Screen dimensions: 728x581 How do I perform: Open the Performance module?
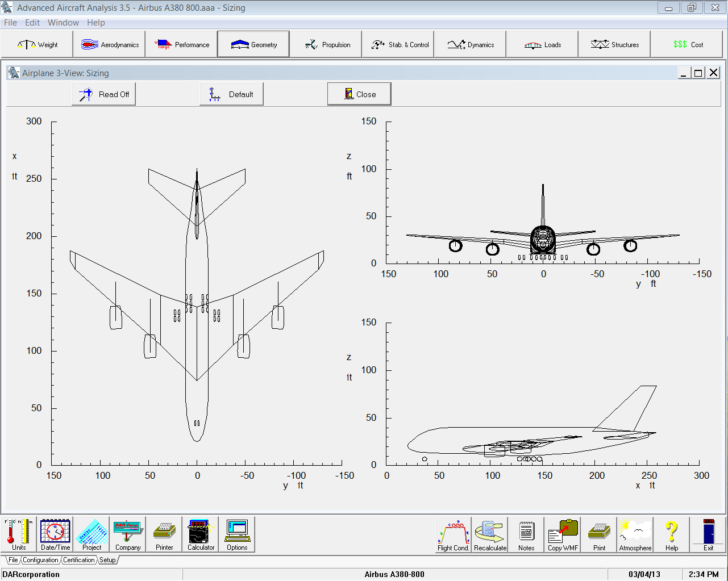[x=181, y=44]
